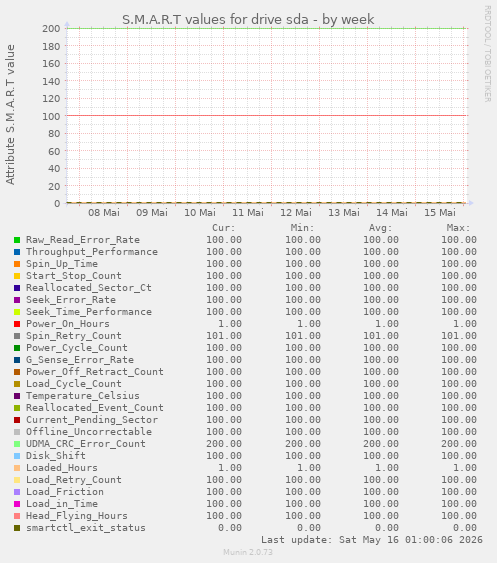Click the graph title for drive sda
The height and width of the screenshot is (563, 497).
coord(248,19)
